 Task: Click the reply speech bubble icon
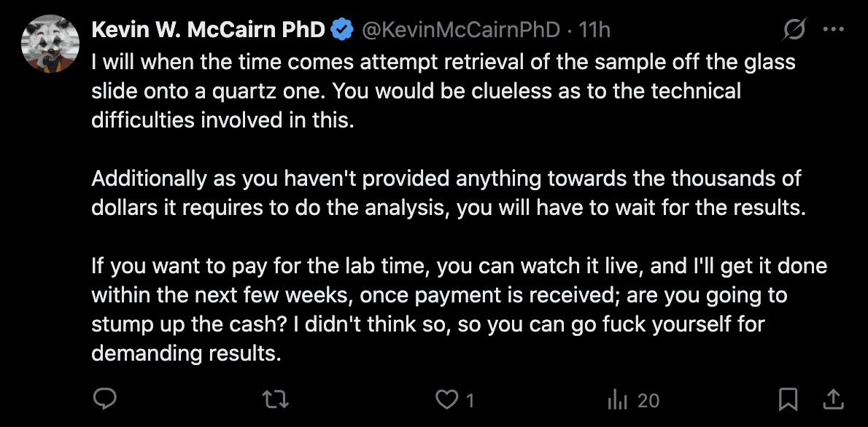106,399
